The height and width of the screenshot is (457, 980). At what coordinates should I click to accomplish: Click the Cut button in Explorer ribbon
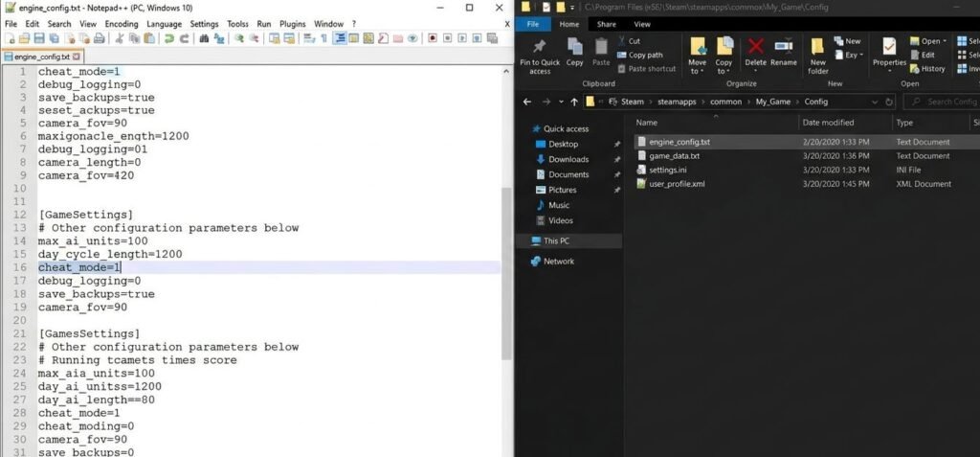point(629,41)
